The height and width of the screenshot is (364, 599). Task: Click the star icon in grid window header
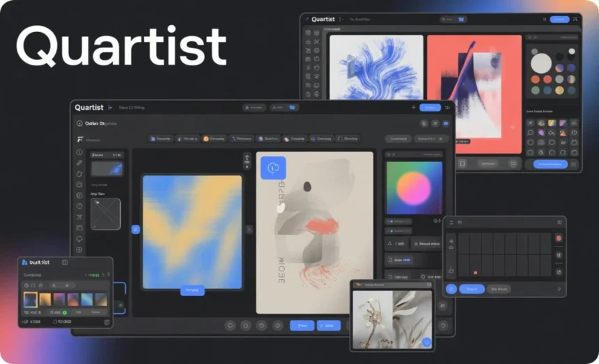tap(559, 222)
